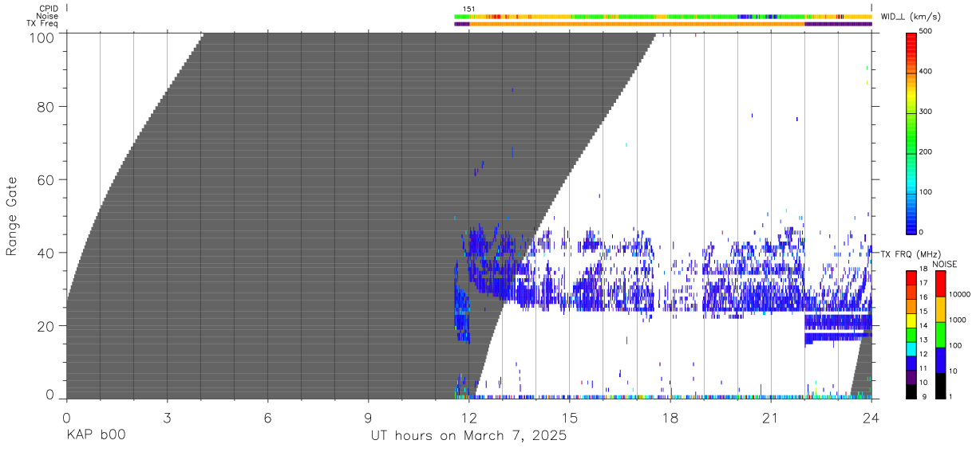Click the 300 tick on velocity color bar
Image resolution: width=980 pixels, height=452 pixels.
926,112
